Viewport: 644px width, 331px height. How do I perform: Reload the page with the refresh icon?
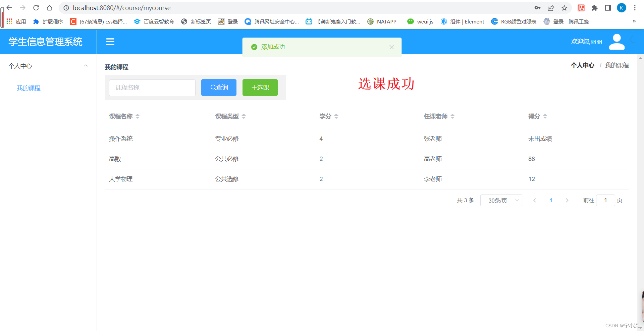[36, 8]
